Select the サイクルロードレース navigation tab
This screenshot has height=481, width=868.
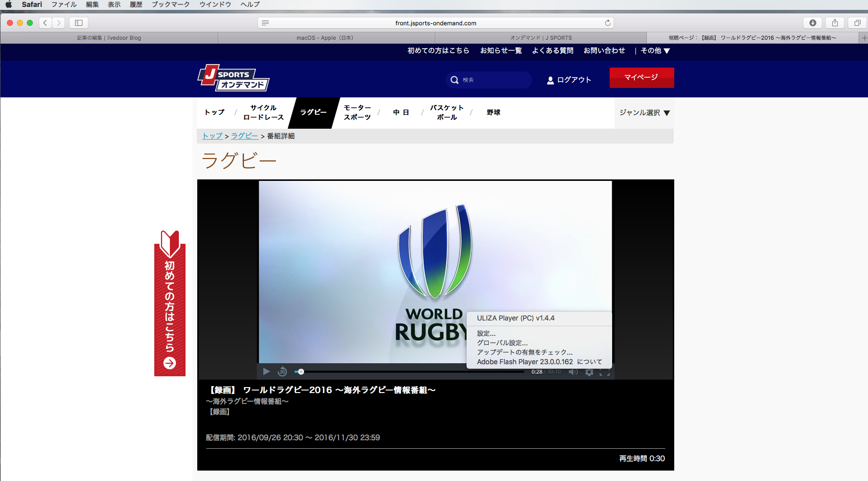263,112
